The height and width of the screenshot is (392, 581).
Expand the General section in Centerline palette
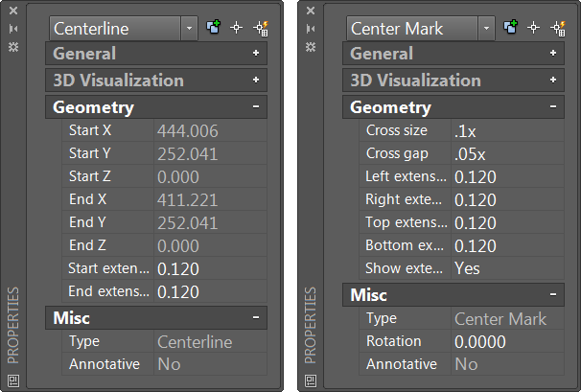[x=256, y=54]
